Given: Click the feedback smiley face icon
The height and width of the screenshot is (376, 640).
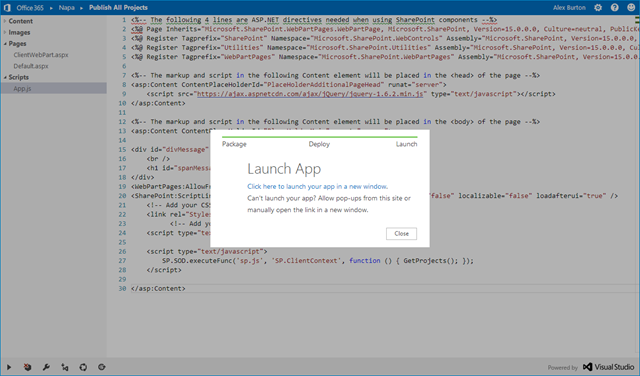Looking at the screenshot, I should coord(631,7).
